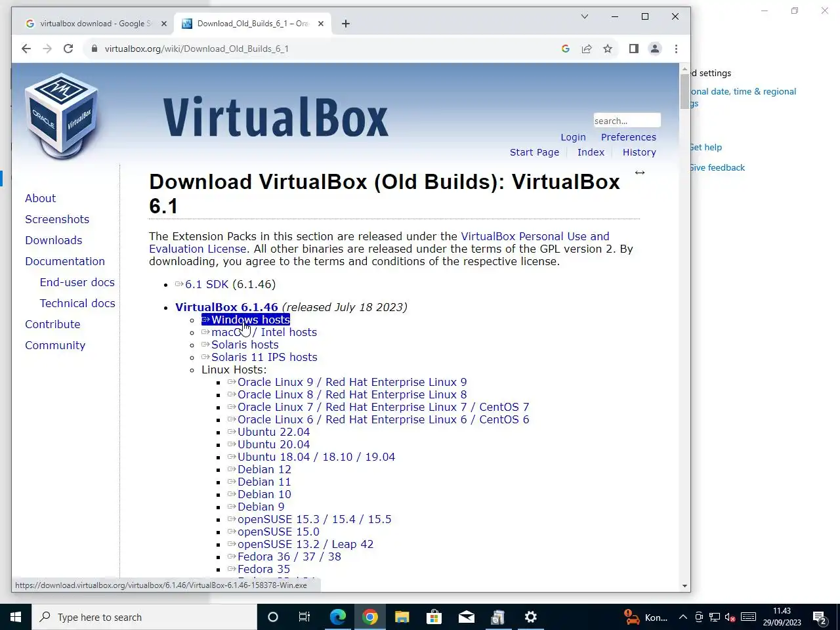
Task: Click the scroll-down arrow of page scrollbar
Action: (x=684, y=586)
